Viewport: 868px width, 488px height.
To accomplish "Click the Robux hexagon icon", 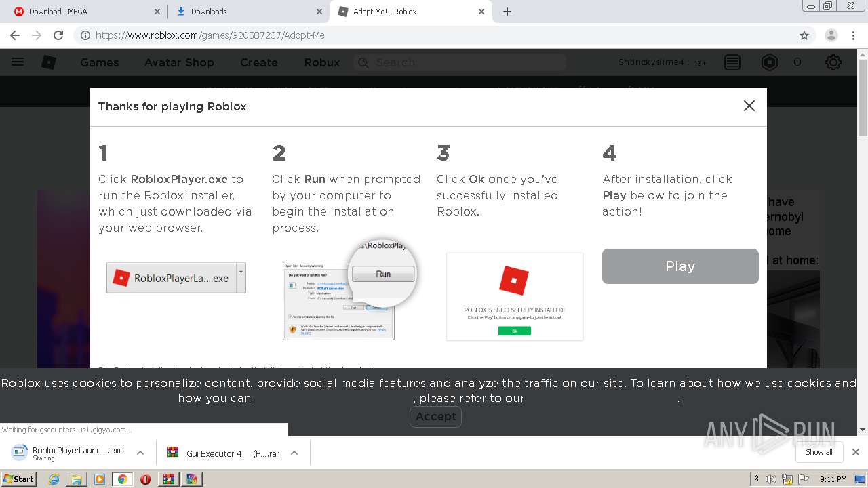I will pyautogui.click(x=770, y=62).
